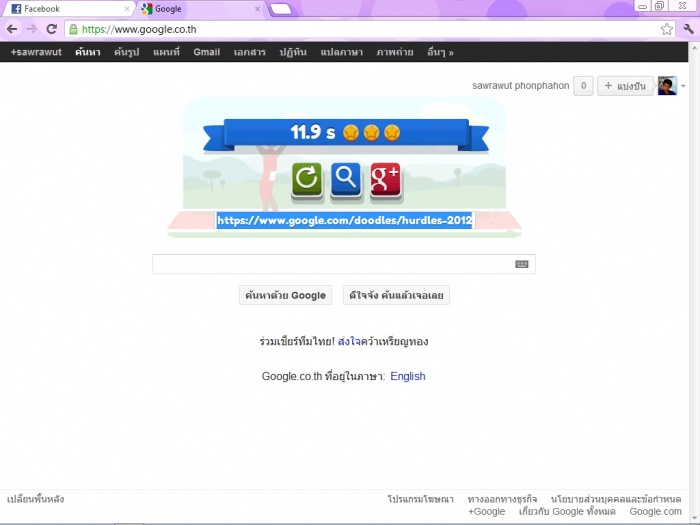Open ปฏิทิน calendar link
Screen dimensions: 700x525
pos(293,52)
